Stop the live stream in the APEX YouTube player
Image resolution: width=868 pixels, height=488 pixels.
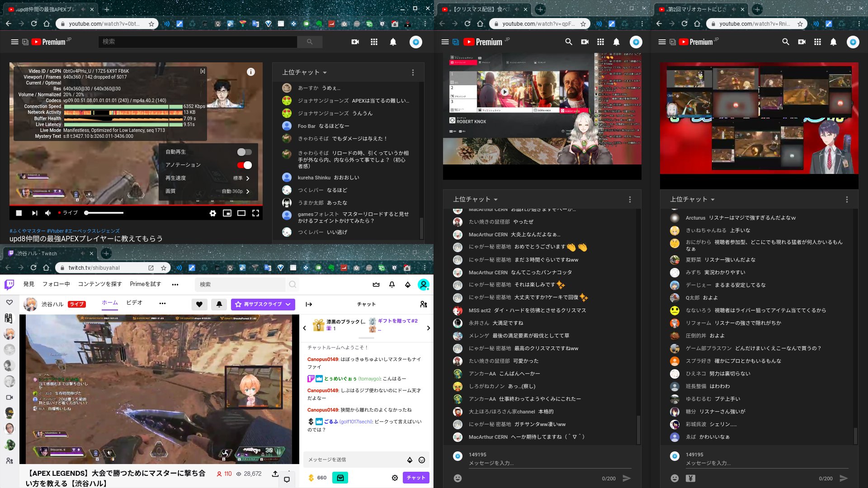click(19, 213)
